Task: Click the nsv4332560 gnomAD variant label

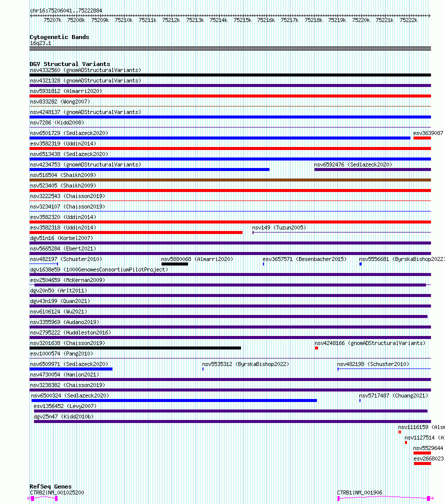Action: coord(85,70)
